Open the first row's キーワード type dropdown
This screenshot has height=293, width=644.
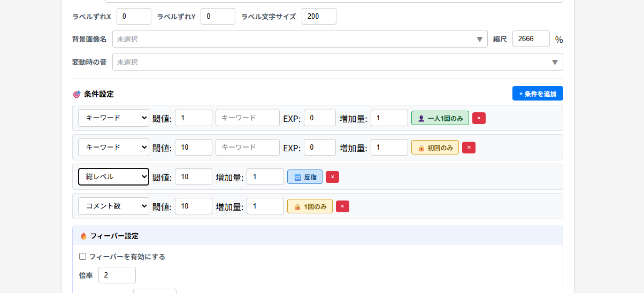(113, 118)
